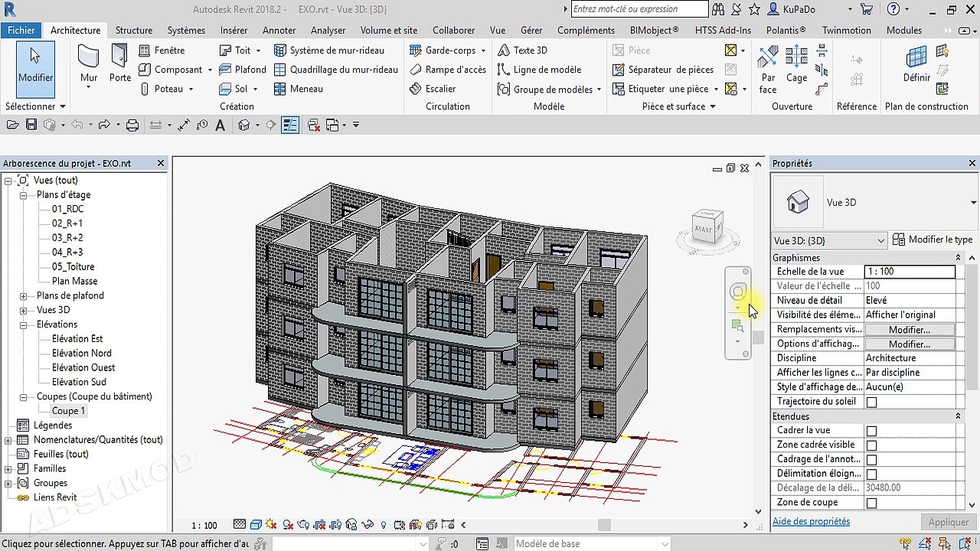Click the horizontal scrollbar thumb of the 3D view

click(605, 525)
